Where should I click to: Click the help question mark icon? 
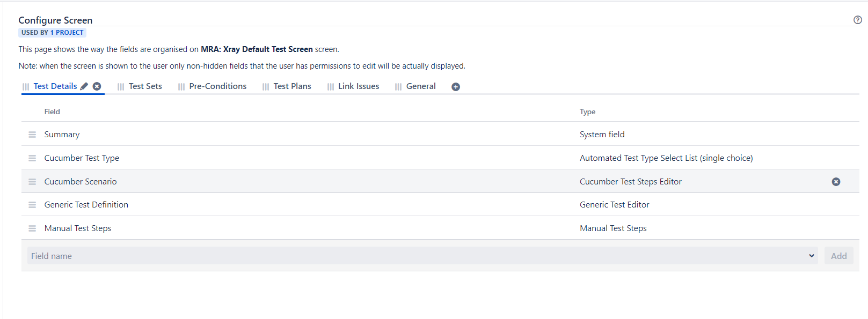pos(857,20)
